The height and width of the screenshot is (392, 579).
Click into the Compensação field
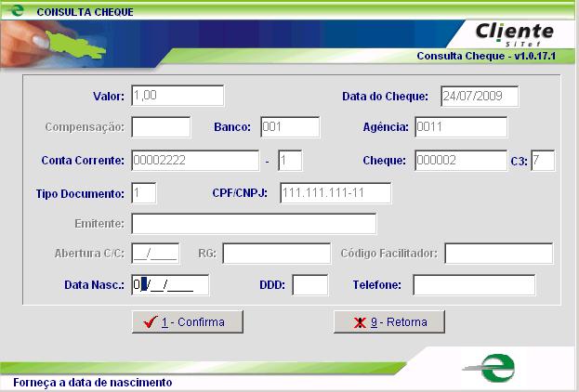(160, 127)
